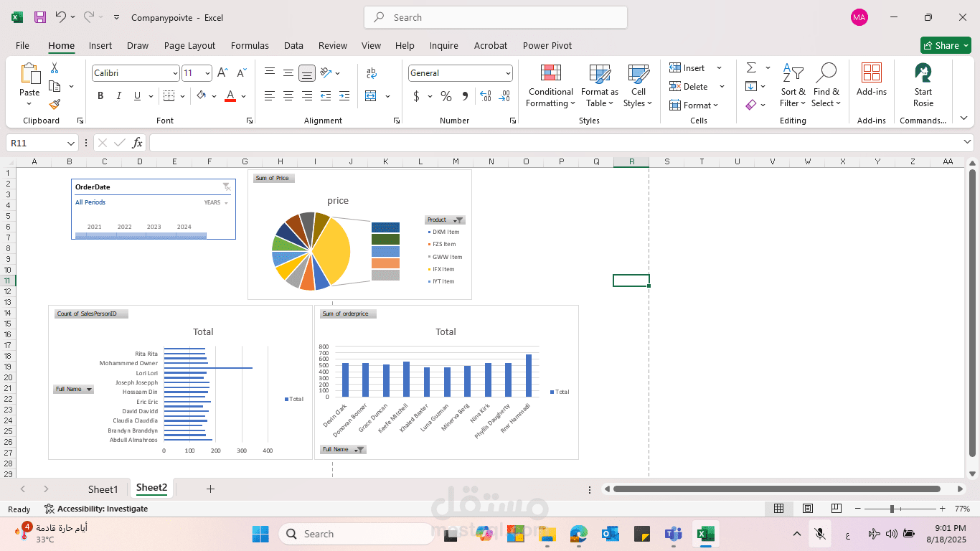Decrease font size with smaller A icon
Screen dimensions: 980x551
click(242, 73)
